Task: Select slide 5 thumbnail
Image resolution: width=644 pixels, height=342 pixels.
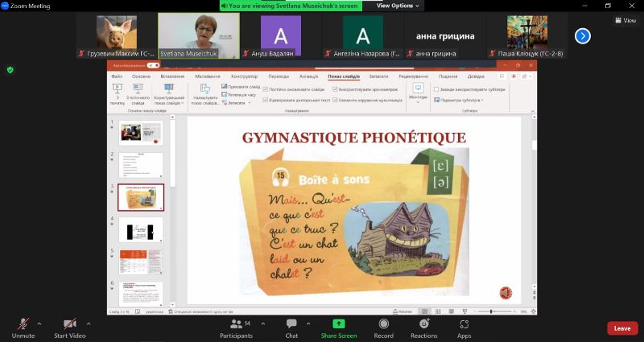Action: click(x=140, y=262)
